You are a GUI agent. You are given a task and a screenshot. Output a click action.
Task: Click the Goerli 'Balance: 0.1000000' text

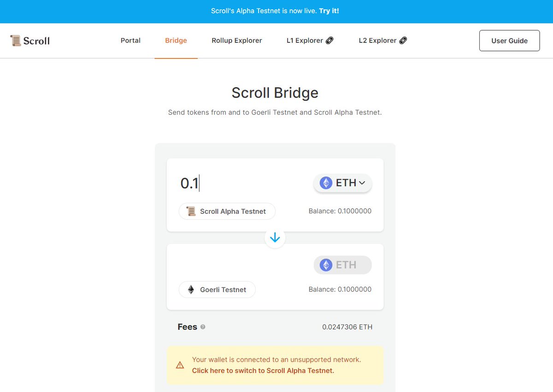pyautogui.click(x=340, y=289)
